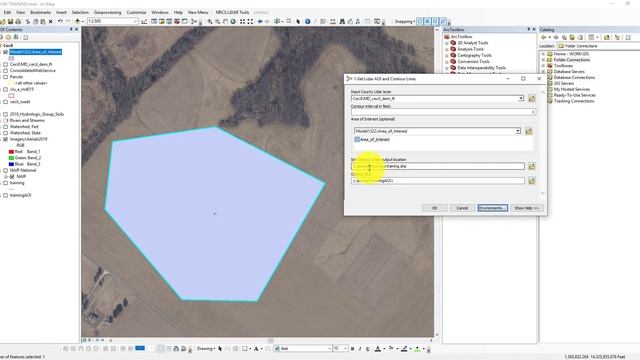Viewport: 640px width, 360px height.
Task: Browse for Input County Lidar layer folder icon
Action: 531,98
